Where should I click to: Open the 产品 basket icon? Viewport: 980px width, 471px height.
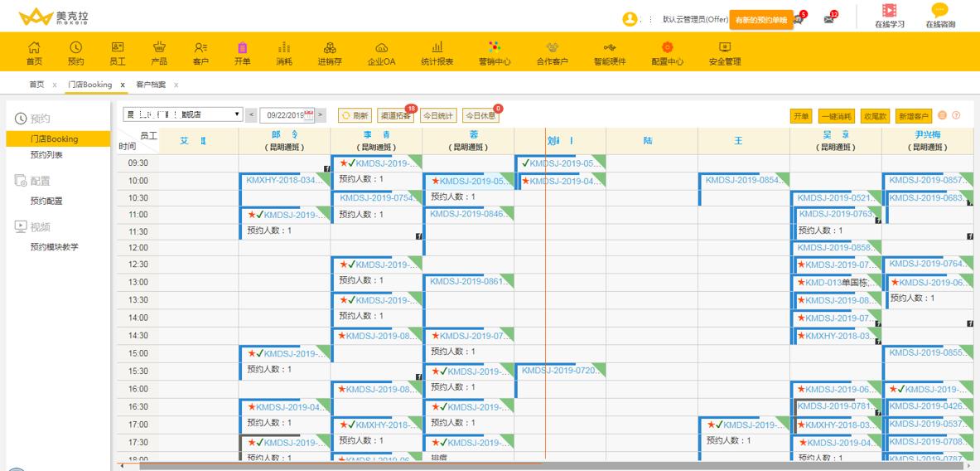(x=159, y=48)
